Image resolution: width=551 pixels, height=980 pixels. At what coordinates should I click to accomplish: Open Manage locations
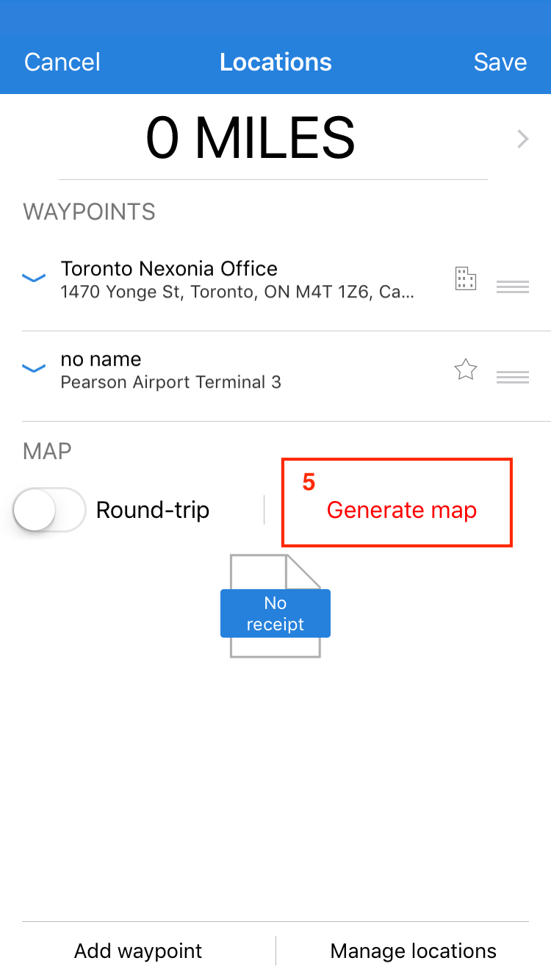pyautogui.click(x=413, y=951)
